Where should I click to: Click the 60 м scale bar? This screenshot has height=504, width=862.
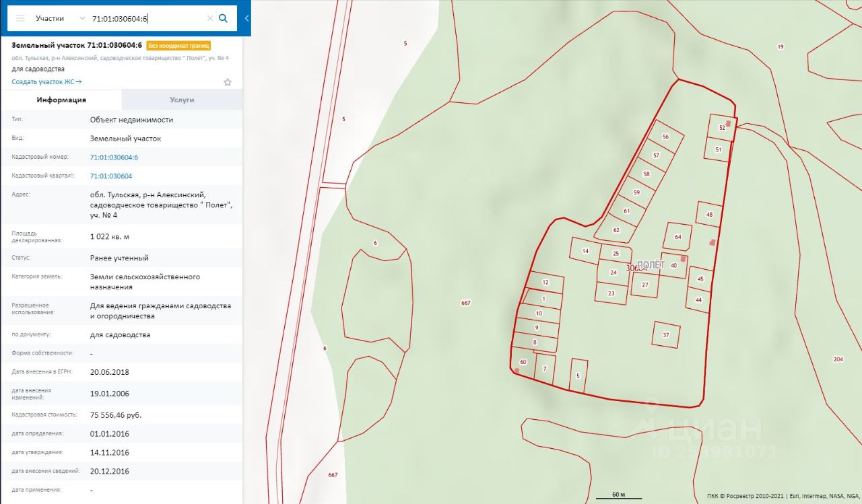click(x=618, y=495)
